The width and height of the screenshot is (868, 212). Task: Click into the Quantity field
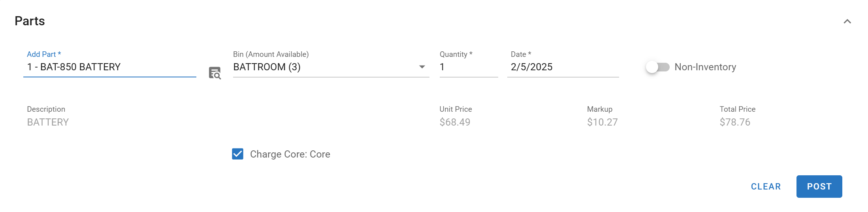[468, 67]
